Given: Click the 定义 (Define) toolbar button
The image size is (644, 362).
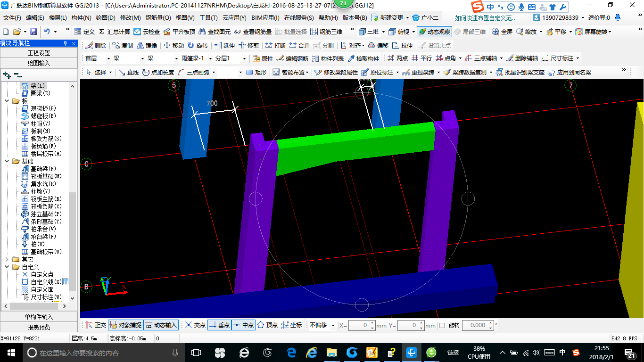Looking at the screenshot, I should coord(84,32).
